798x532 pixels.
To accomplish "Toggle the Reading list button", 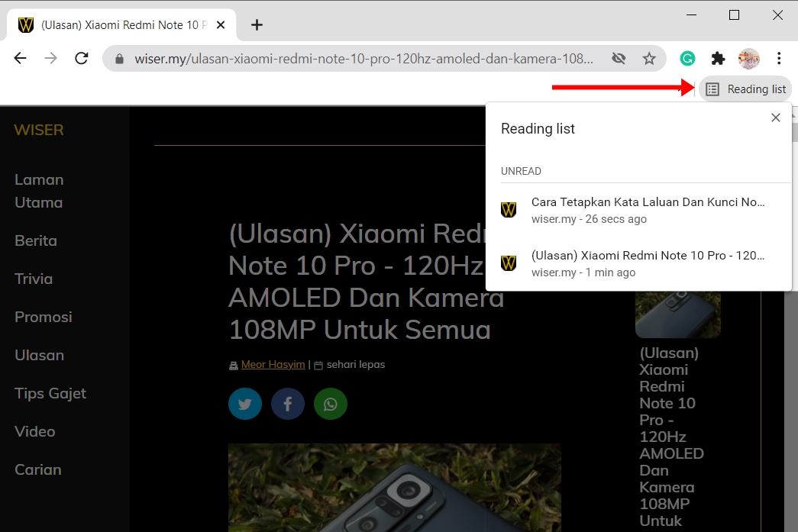I will point(745,89).
